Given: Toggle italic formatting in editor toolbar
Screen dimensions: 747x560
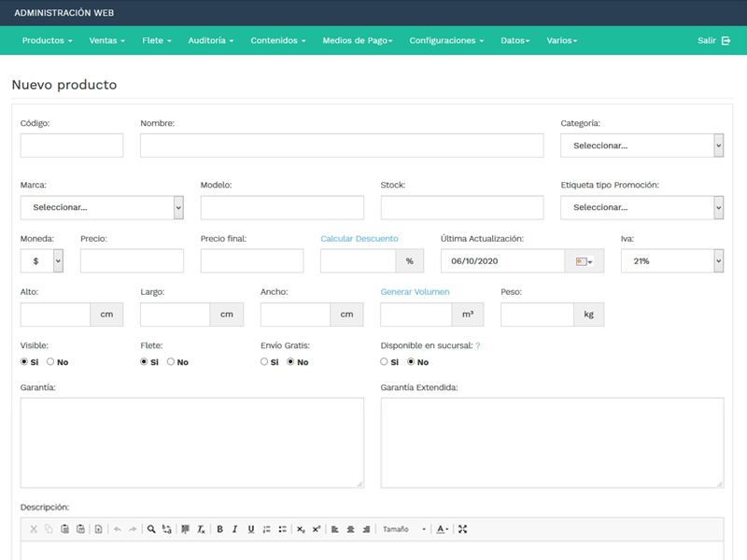Looking at the screenshot, I should click(235, 529).
